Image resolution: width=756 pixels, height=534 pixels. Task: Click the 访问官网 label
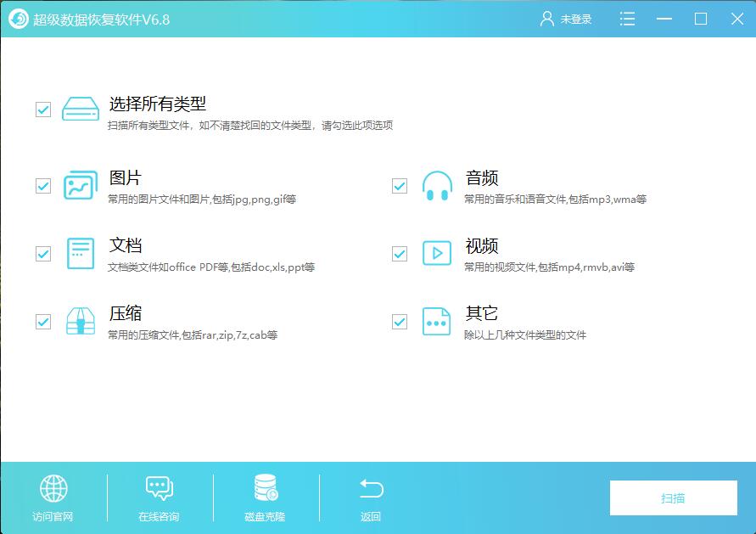(53, 517)
